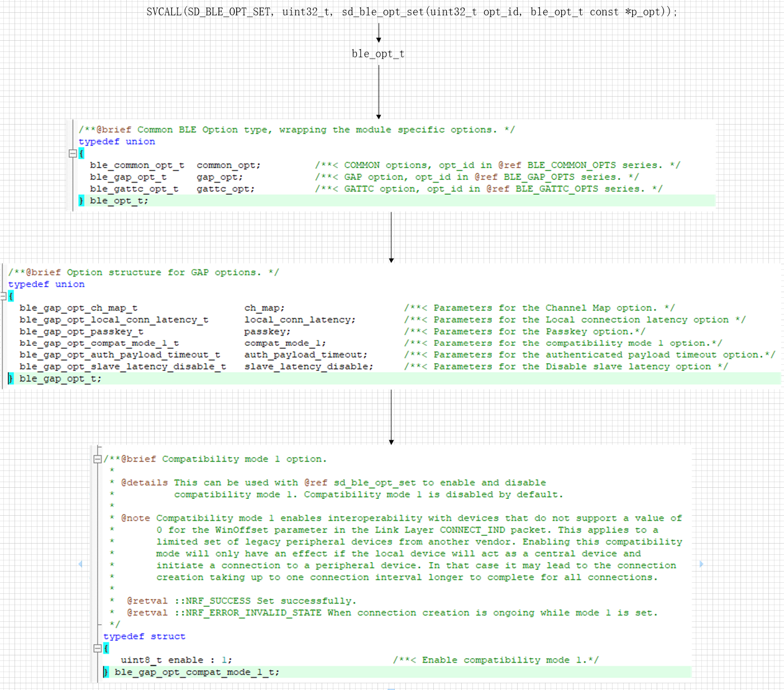
Task: Select the ch_map; member name
Action: [264, 308]
